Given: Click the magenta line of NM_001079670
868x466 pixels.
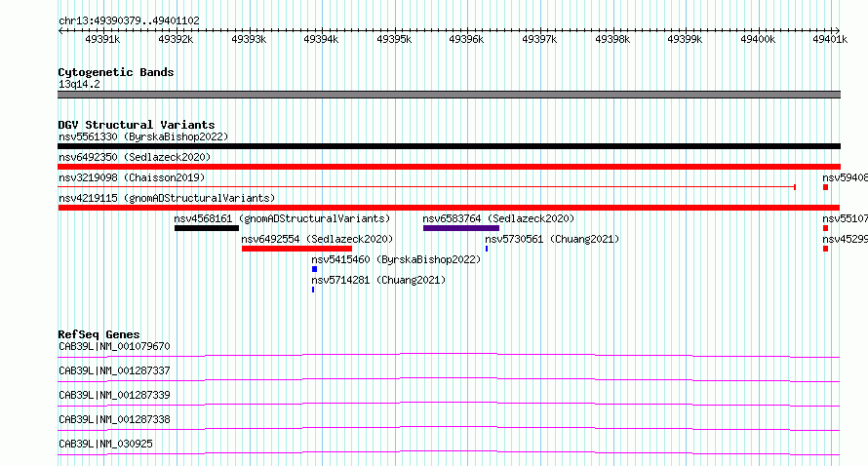Looking at the screenshot, I should [x=449, y=355].
